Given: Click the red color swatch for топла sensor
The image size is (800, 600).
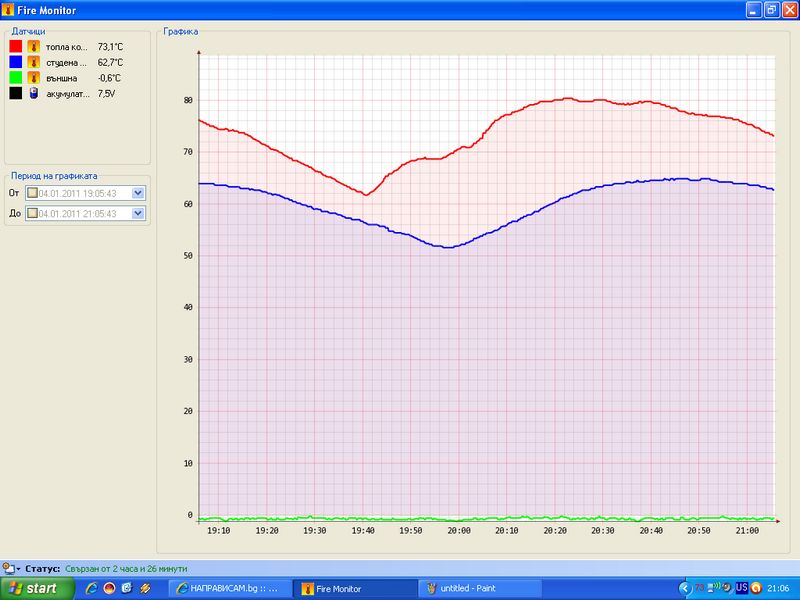Looking at the screenshot, I should (x=16, y=46).
